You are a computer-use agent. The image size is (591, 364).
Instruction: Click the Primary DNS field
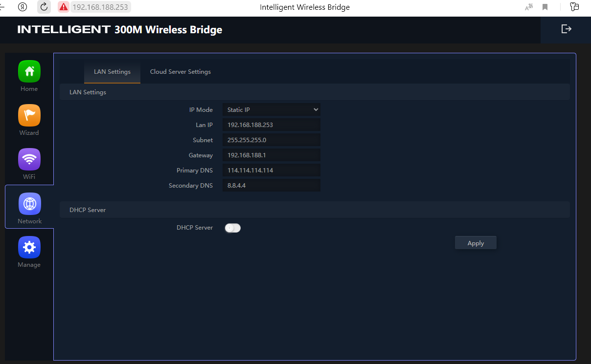[271, 171]
